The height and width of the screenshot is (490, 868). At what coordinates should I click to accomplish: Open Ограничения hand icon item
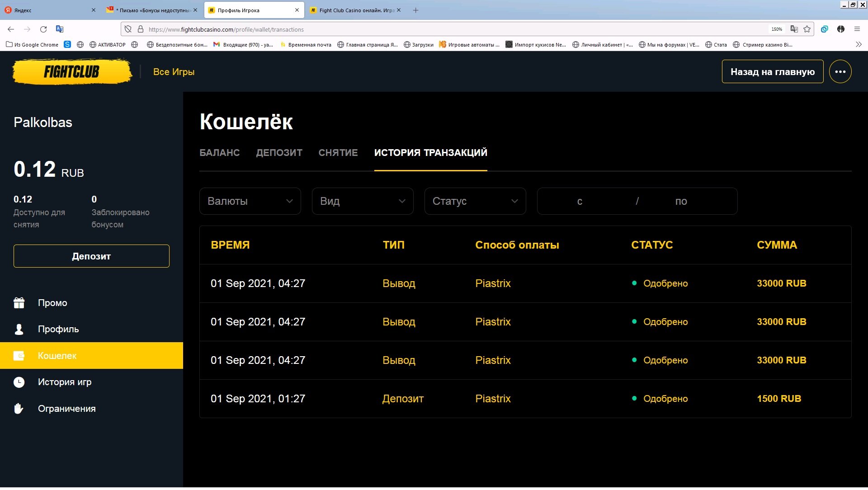pyautogui.click(x=66, y=409)
